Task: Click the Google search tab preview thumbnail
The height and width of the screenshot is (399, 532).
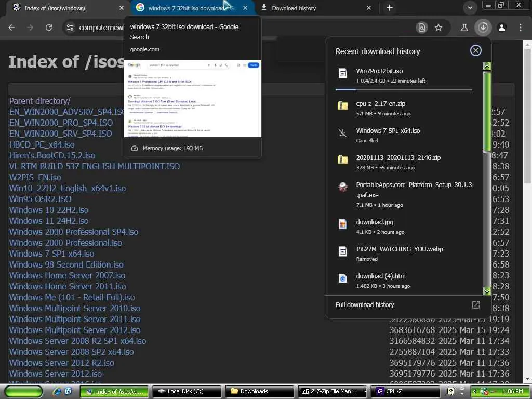Action: click(193, 99)
